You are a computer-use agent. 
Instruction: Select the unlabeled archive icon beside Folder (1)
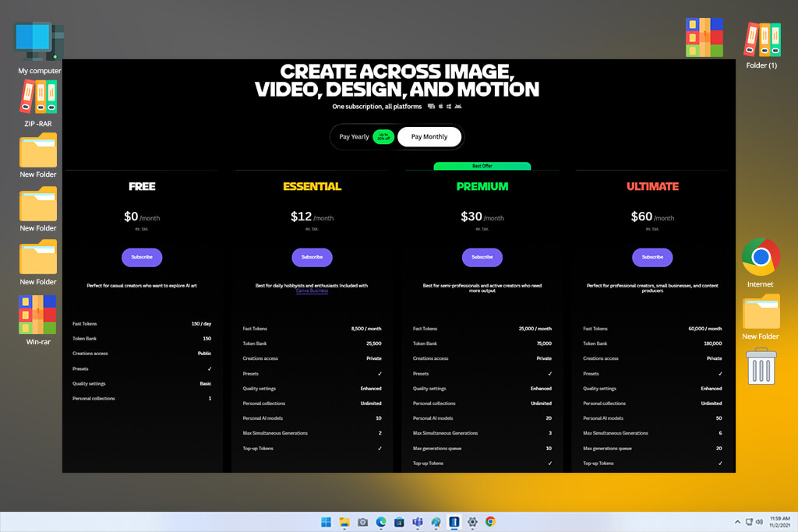[x=704, y=37]
